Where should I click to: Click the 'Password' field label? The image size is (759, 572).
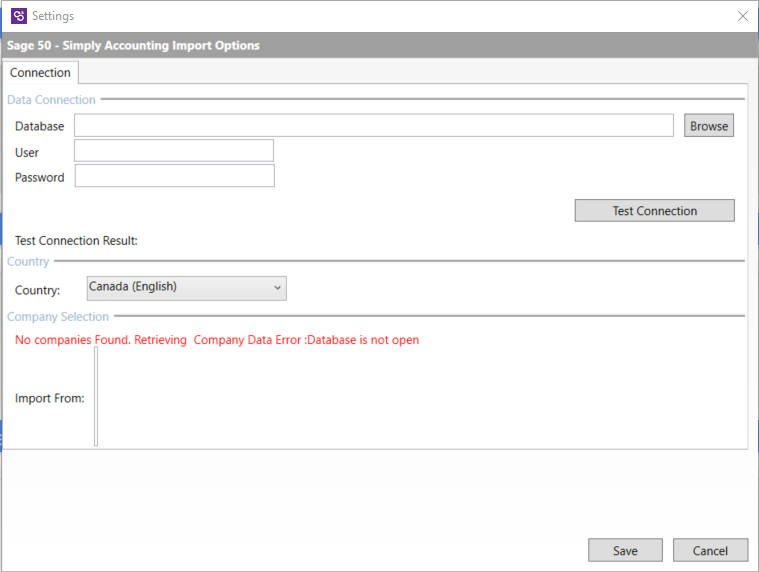tap(40, 178)
